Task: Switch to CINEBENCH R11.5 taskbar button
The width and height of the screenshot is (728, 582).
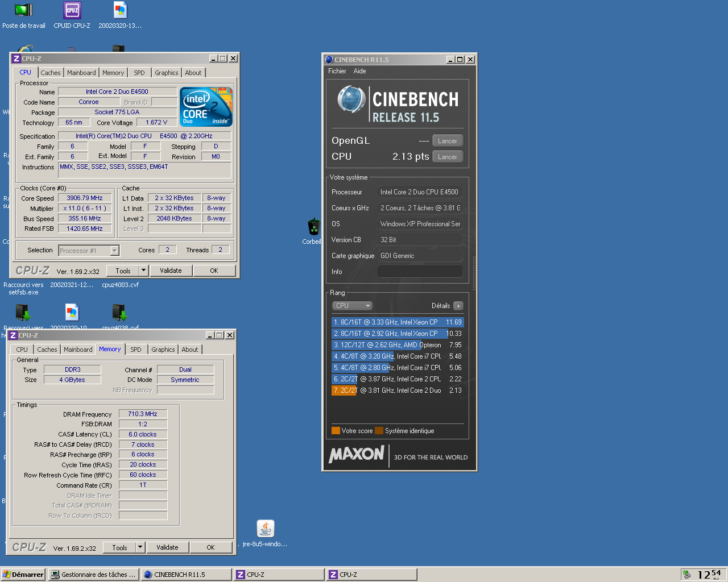Action: tap(187, 575)
